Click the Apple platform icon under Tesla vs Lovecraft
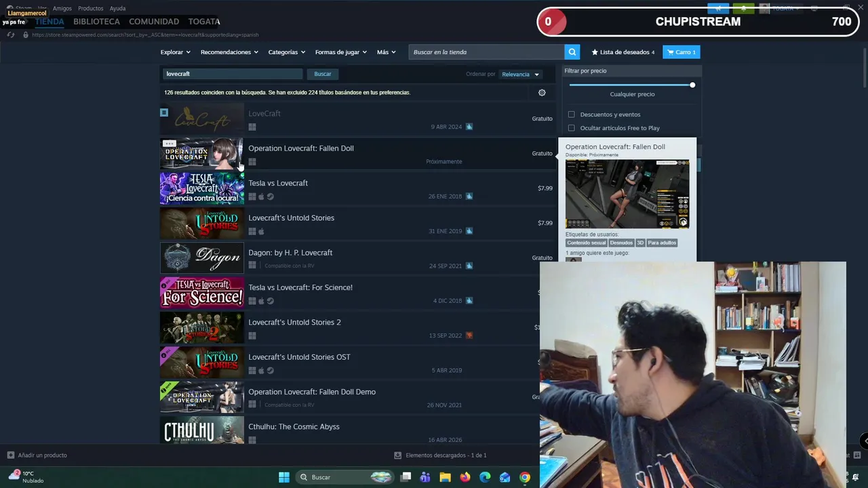This screenshot has width=868, height=488. click(x=261, y=197)
